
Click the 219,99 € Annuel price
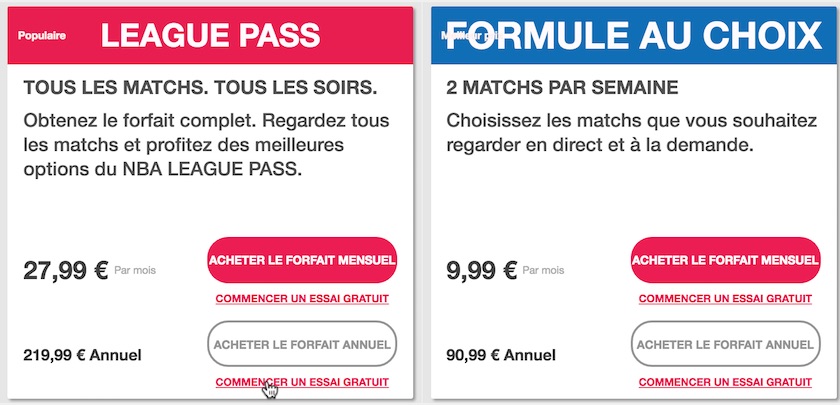tap(83, 354)
